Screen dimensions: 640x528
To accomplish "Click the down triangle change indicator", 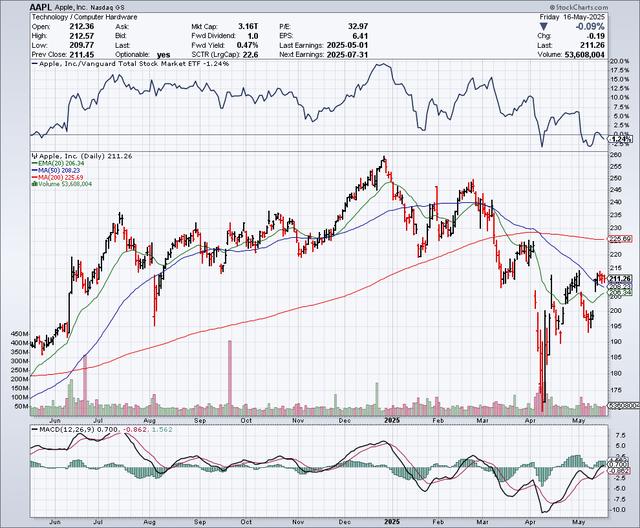I will click(544, 27).
